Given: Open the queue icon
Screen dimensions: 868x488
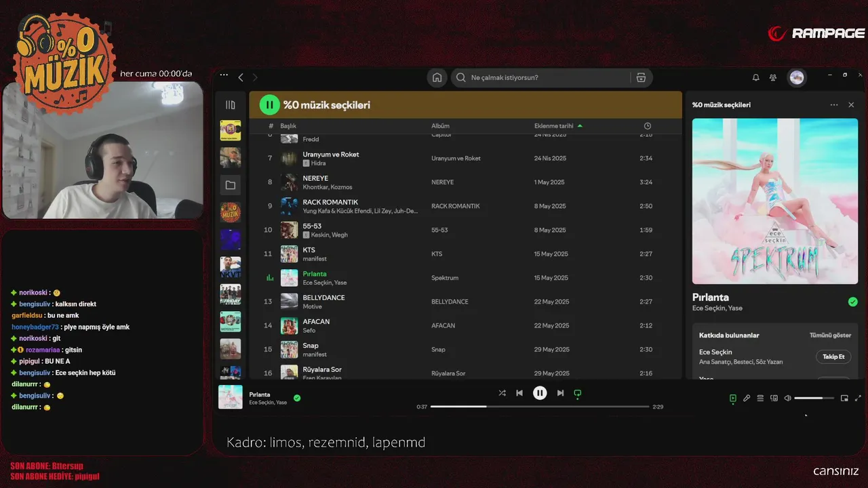Looking at the screenshot, I should tap(760, 398).
